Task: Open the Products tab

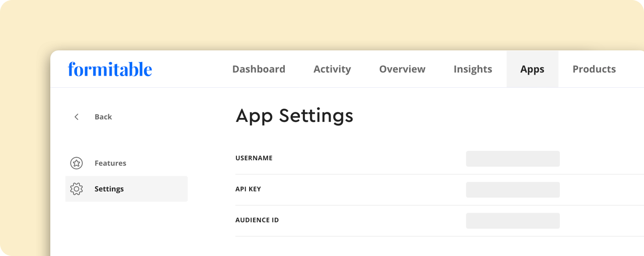Action: click(594, 69)
